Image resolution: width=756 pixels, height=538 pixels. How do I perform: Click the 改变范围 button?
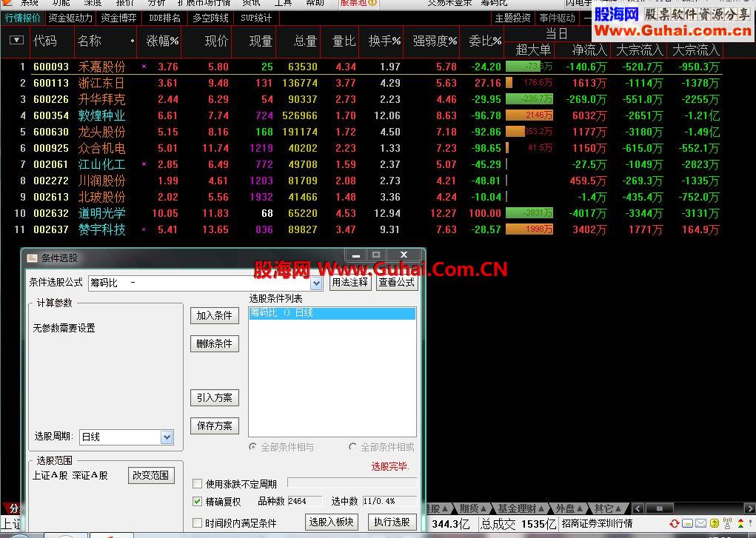click(151, 475)
